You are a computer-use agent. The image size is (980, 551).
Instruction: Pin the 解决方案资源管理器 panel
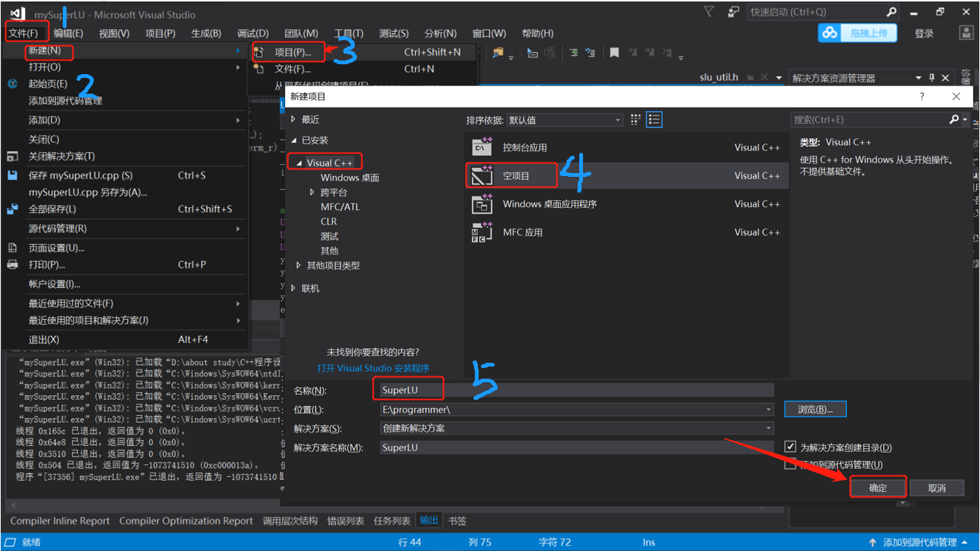coord(932,78)
